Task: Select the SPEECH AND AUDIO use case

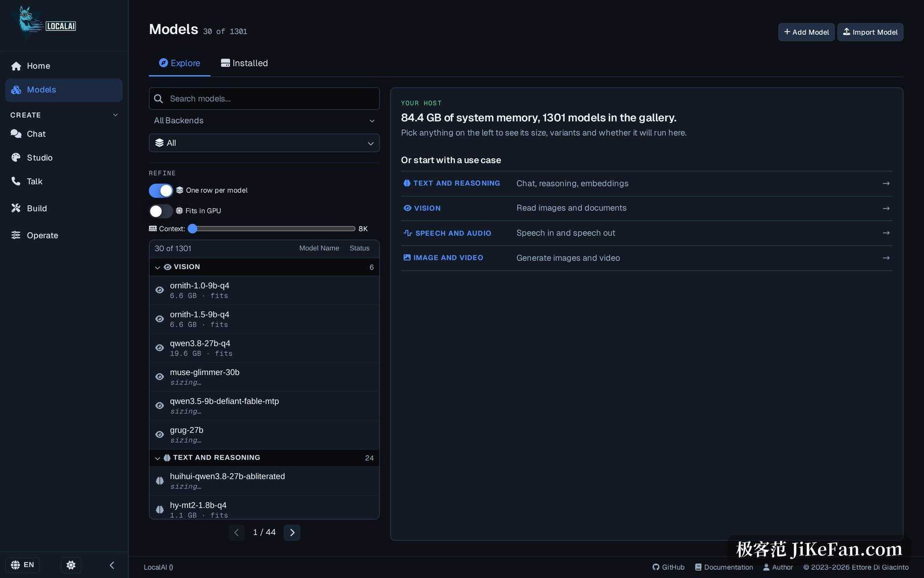Action: coord(646,233)
